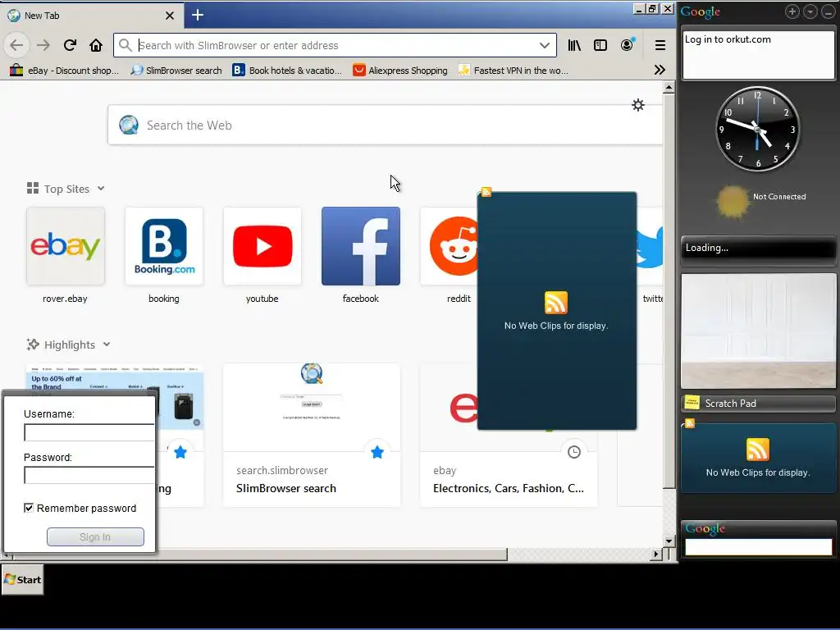Viewport: 840px width, 630px height.
Task: Click the Top Sites grid icon
Action: [33, 188]
